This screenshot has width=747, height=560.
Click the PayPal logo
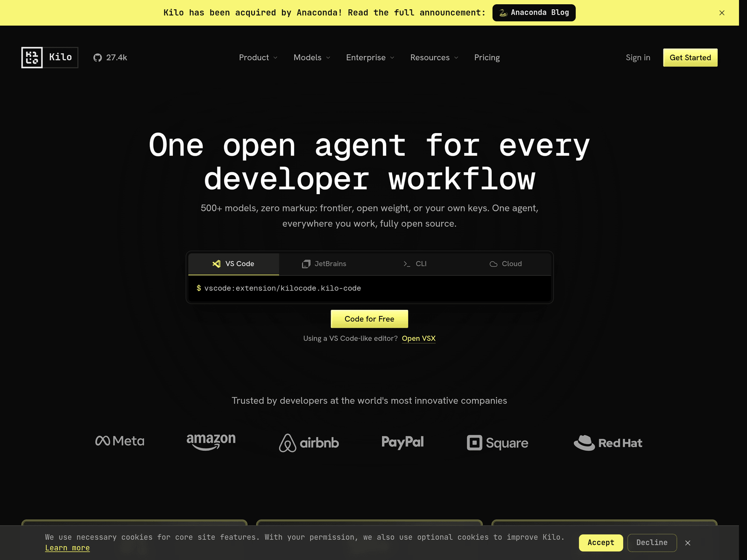[x=402, y=442]
